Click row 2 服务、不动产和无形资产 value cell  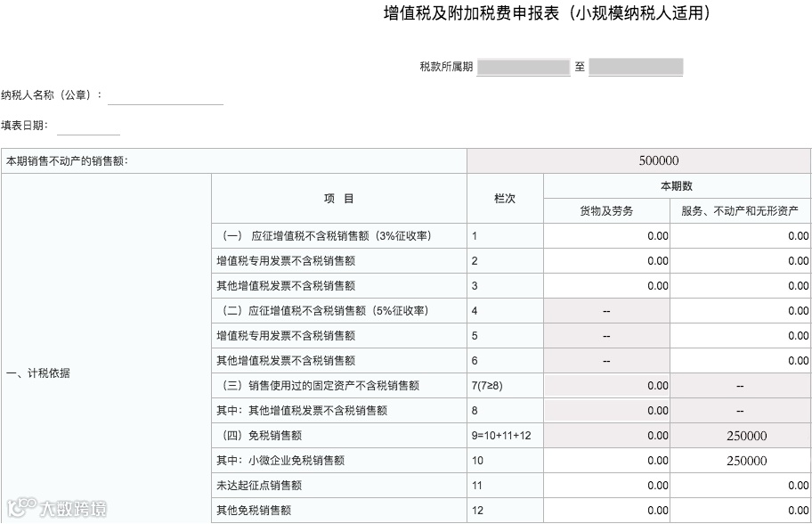(x=741, y=261)
